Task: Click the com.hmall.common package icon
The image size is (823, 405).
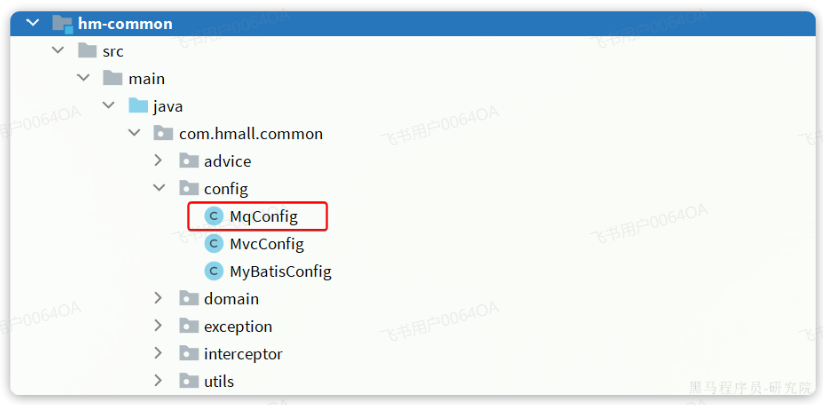Action: 162,133
